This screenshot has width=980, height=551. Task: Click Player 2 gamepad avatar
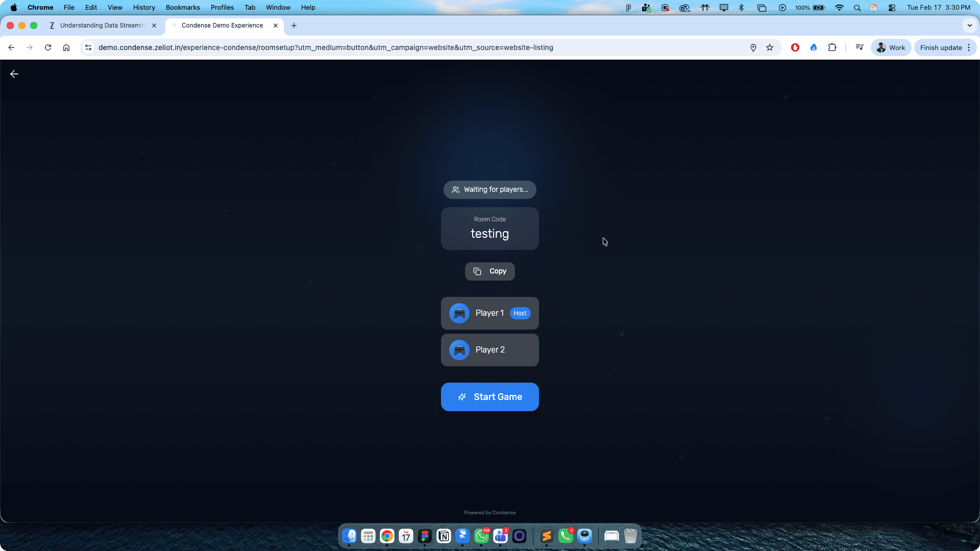tap(459, 350)
